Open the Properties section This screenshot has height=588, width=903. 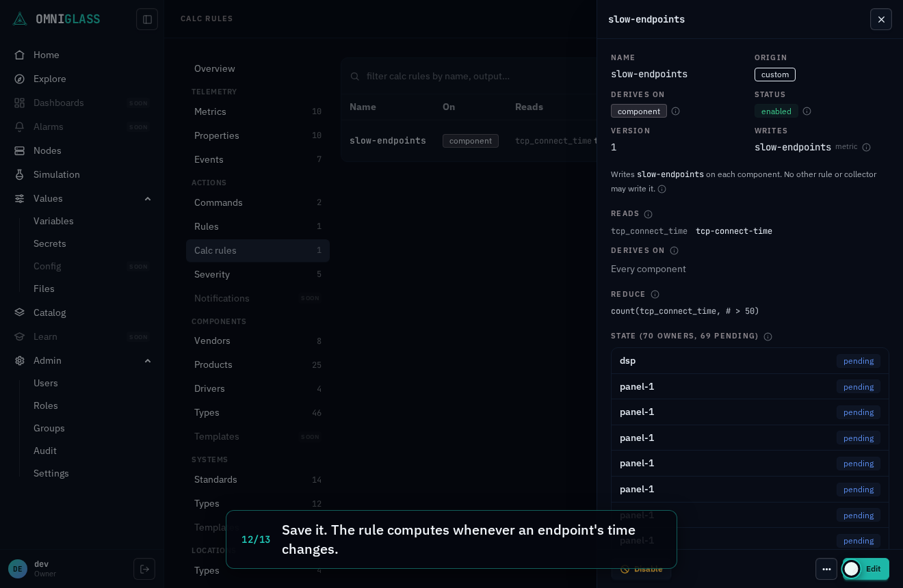[258, 135]
